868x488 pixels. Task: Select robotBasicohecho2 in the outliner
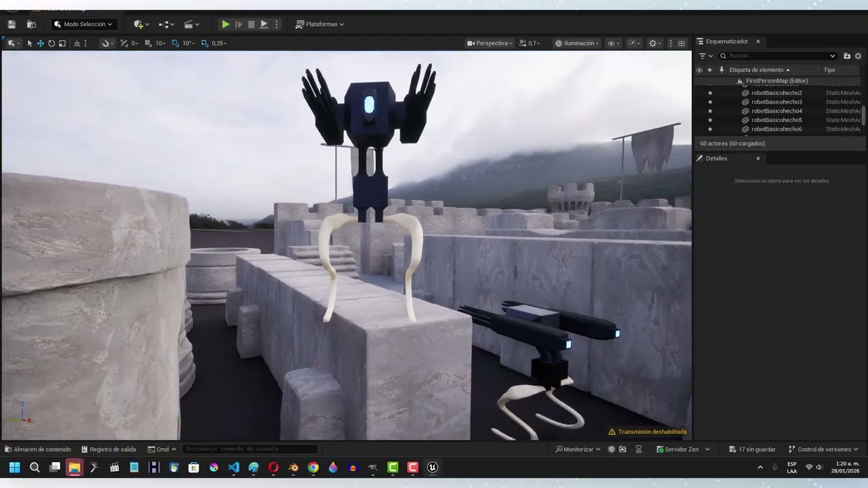coord(776,93)
